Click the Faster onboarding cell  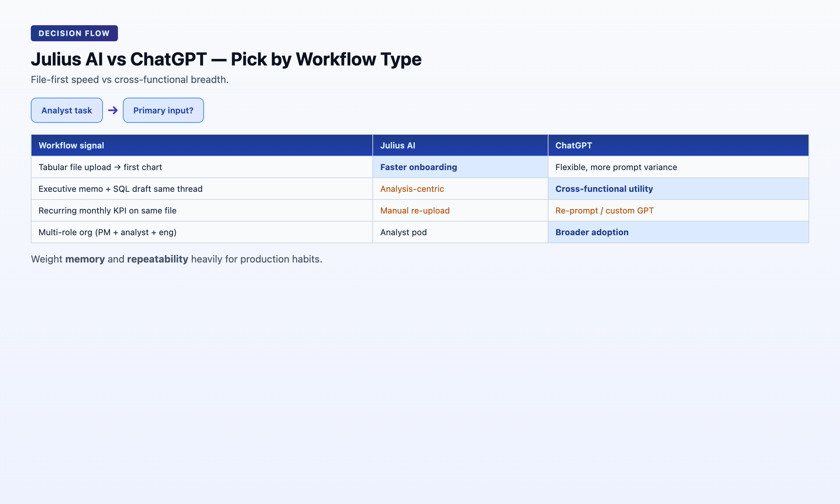460,167
